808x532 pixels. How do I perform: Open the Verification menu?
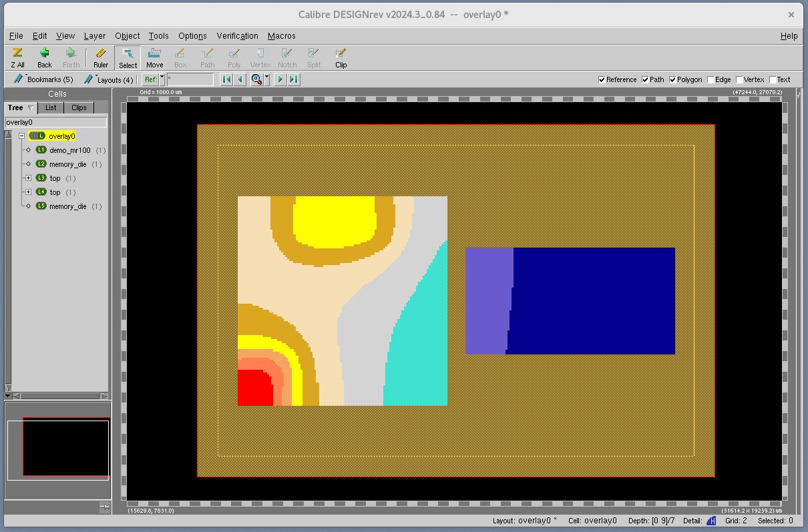coord(237,36)
